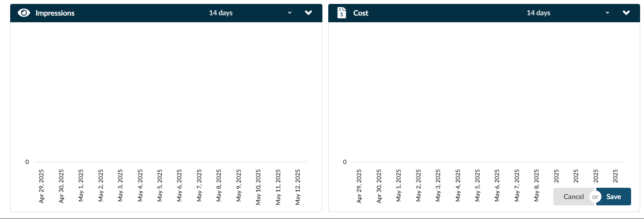The image size is (644, 219).
Task: Click the May 9, 2025 label in Impressions chart
Action: [x=238, y=185]
